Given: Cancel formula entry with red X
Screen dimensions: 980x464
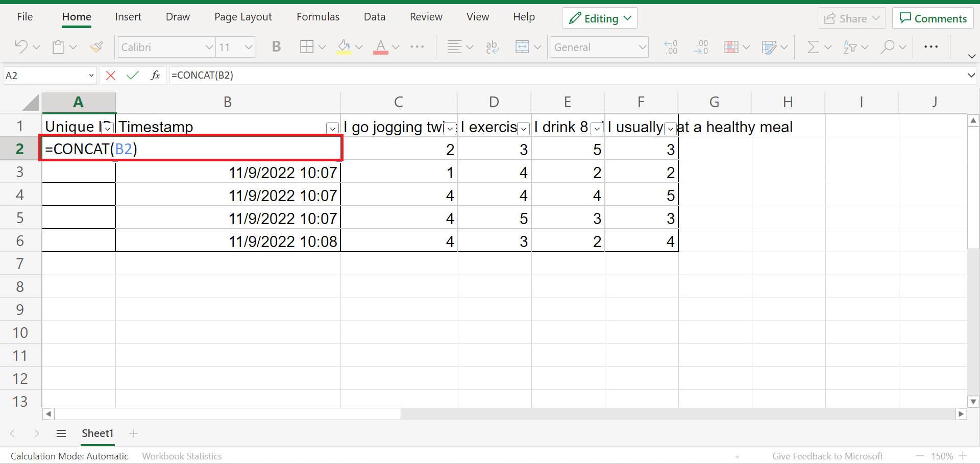Looking at the screenshot, I should [110, 76].
